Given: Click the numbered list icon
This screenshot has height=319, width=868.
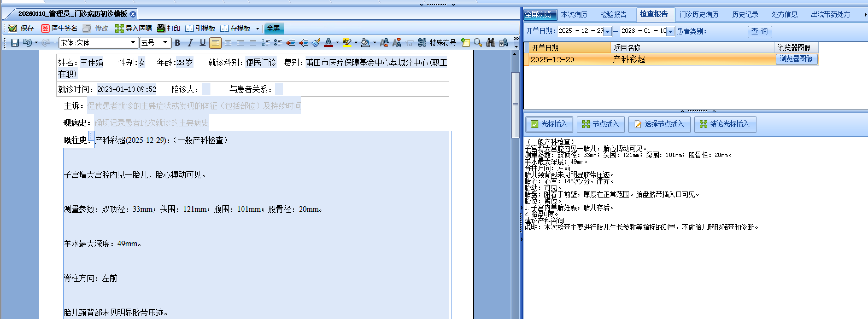Looking at the screenshot, I should pos(266,43).
